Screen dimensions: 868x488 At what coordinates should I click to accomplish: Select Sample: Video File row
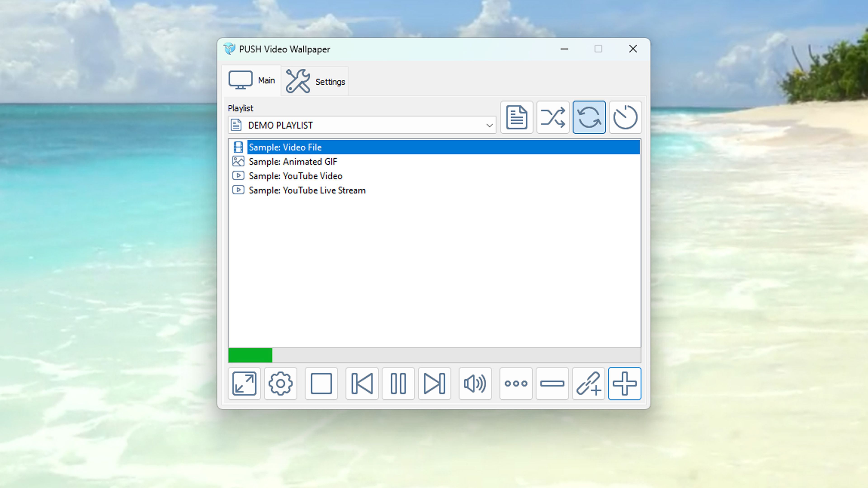pos(434,147)
